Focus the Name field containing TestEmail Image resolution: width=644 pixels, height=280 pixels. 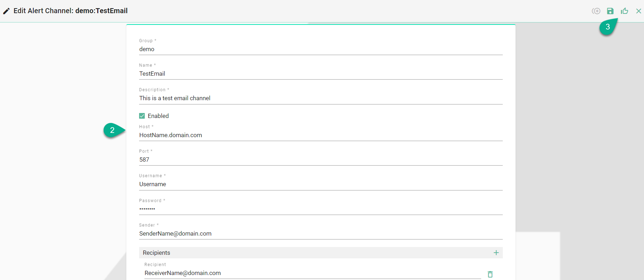(320, 74)
